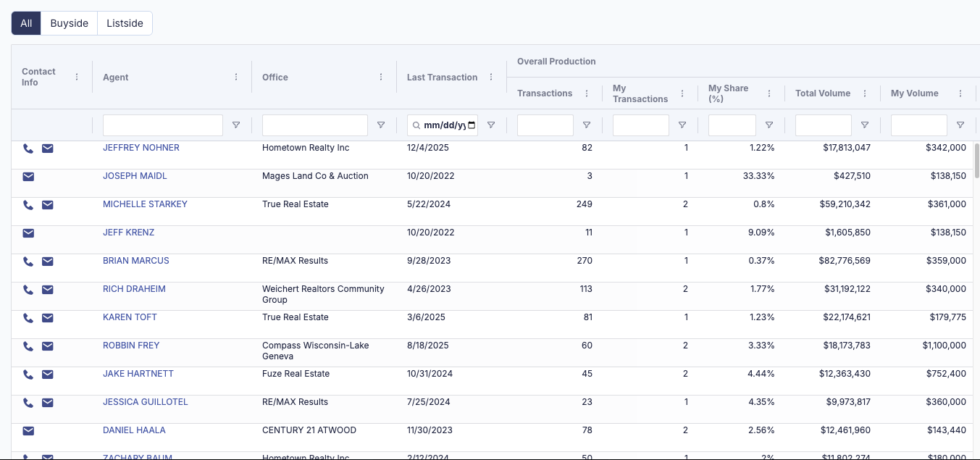The height and width of the screenshot is (460, 980).
Task: Open Transactions column options menu
Action: coord(587,93)
